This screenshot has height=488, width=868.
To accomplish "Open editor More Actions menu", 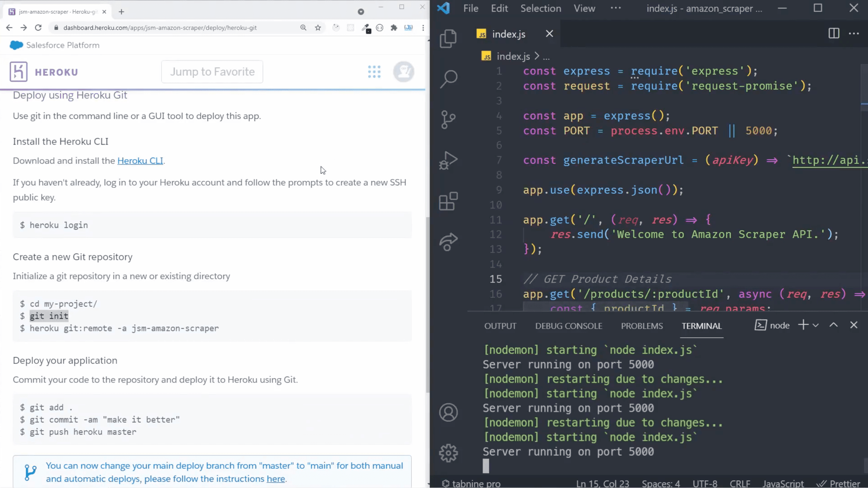I will tap(854, 33).
